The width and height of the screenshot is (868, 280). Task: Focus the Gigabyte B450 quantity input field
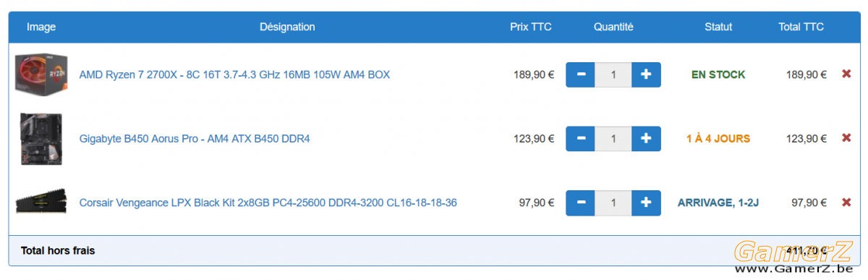pyautogui.click(x=613, y=138)
